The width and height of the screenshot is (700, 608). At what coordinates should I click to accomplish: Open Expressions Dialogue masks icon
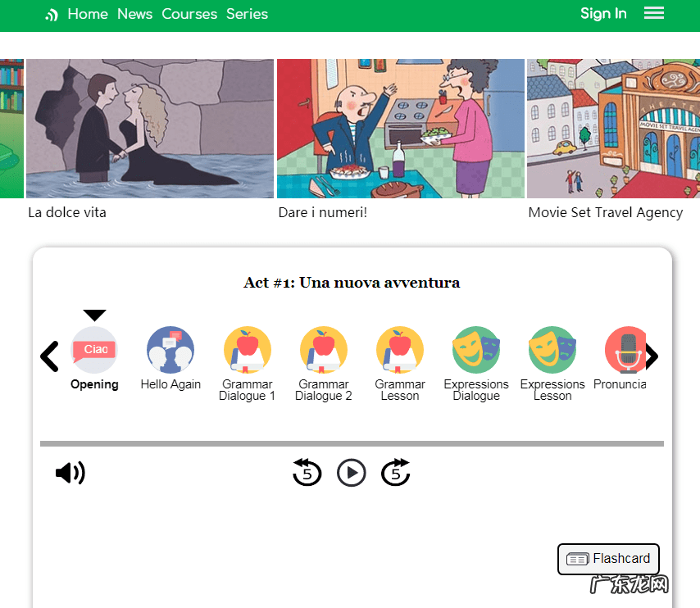[476, 350]
